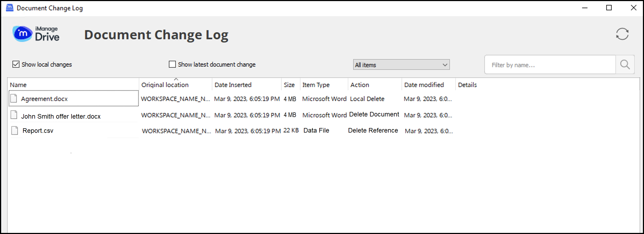Image resolution: width=644 pixels, height=234 pixels.
Task: Select the Agreement.docx file name
Action: pyautogui.click(x=44, y=99)
